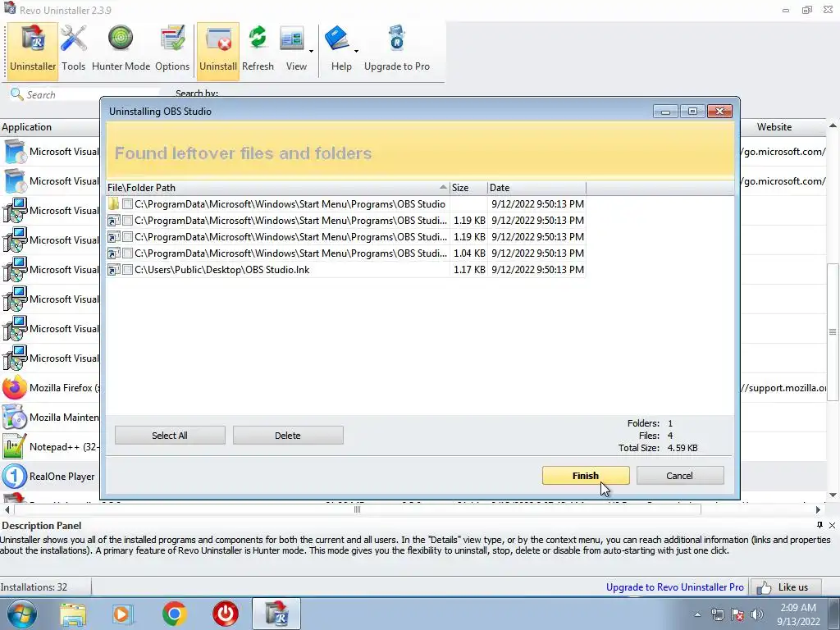
Task: Check the OBS Studio.lnk desktop shortcut checkbox
Action: pos(127,269)
